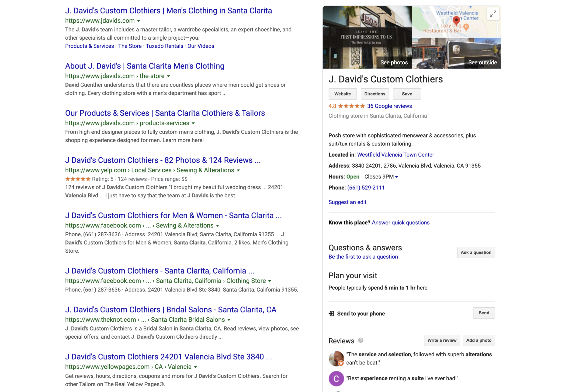Click the five-star rating in panel

[x=351, y=106]
